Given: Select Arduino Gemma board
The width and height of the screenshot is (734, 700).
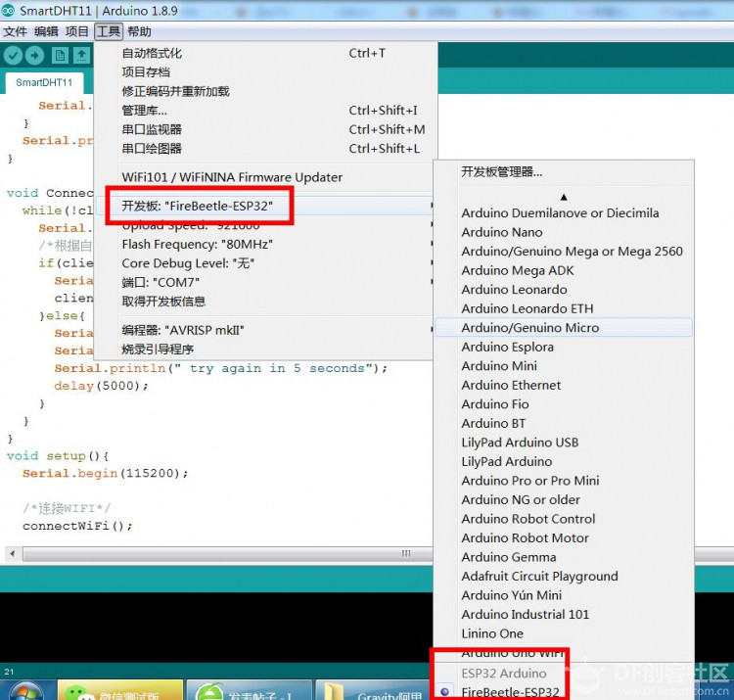Looking at the screenshot, I should (x=564, y=558).
